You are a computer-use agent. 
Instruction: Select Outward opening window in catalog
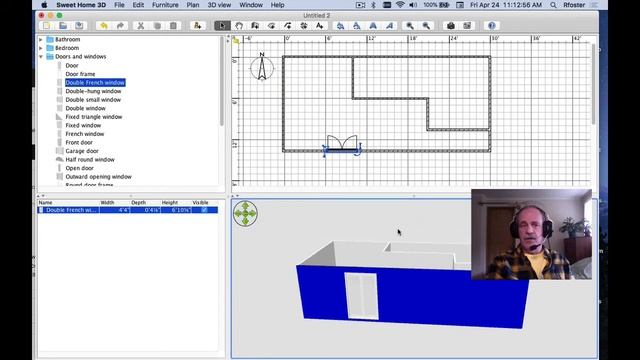coord(99,177)
